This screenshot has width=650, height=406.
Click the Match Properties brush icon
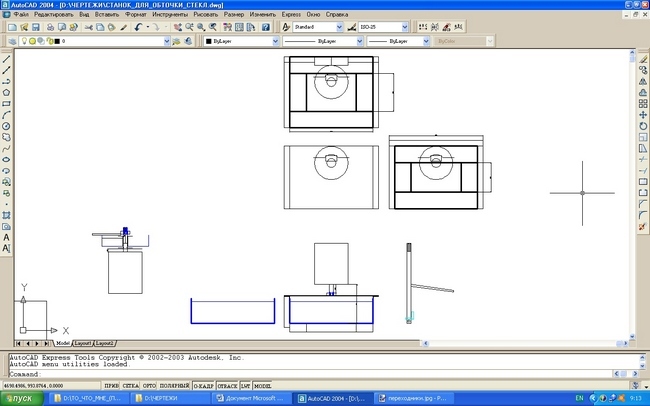[124, 27]
